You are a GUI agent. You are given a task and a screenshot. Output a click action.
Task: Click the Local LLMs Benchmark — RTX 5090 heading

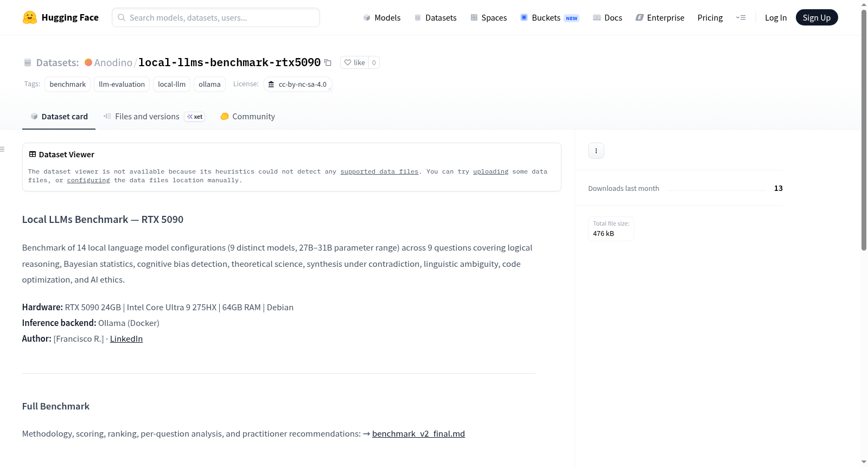103,220
